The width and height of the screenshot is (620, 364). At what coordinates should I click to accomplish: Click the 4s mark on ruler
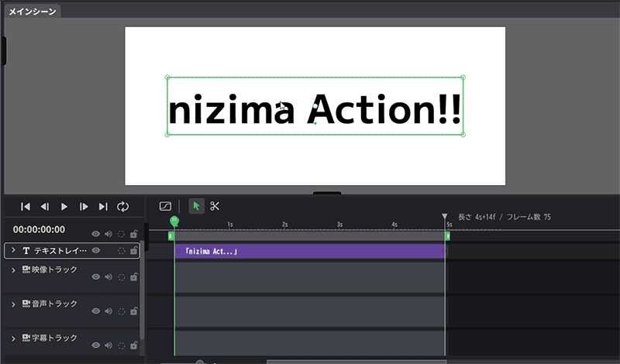pos(394,225)
